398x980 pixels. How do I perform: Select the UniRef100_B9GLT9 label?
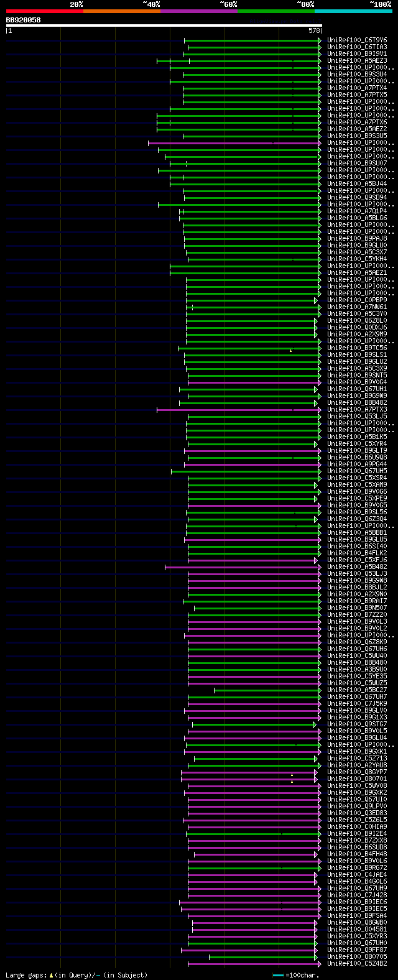358,451
